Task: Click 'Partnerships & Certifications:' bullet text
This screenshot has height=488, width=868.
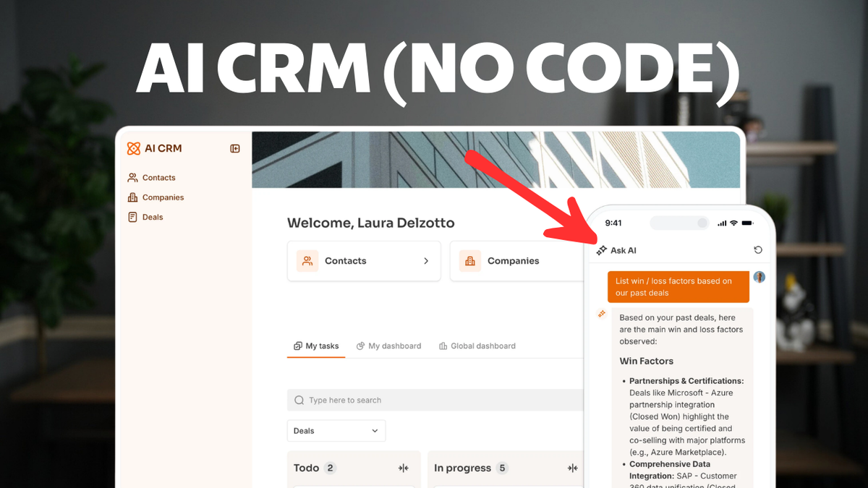Action: click(686, 381)
